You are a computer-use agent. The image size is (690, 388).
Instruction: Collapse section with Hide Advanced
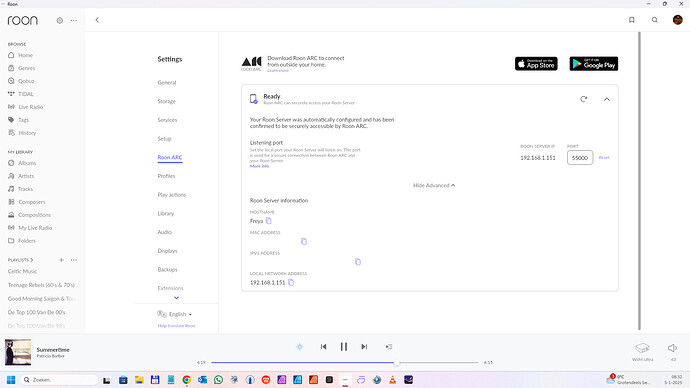click(434, 185)
